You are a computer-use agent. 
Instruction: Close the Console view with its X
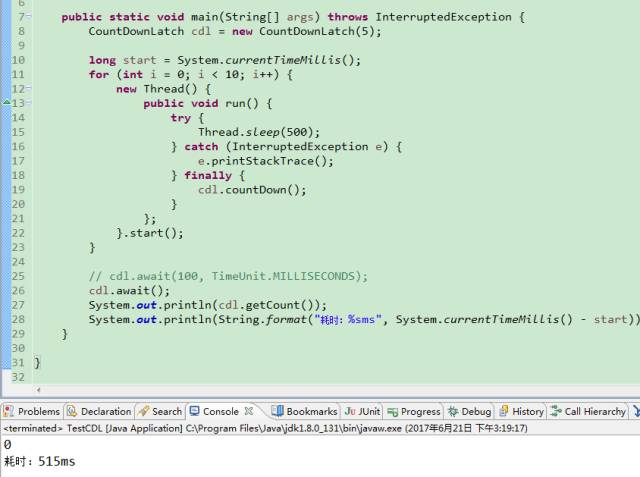pos(249,411)
